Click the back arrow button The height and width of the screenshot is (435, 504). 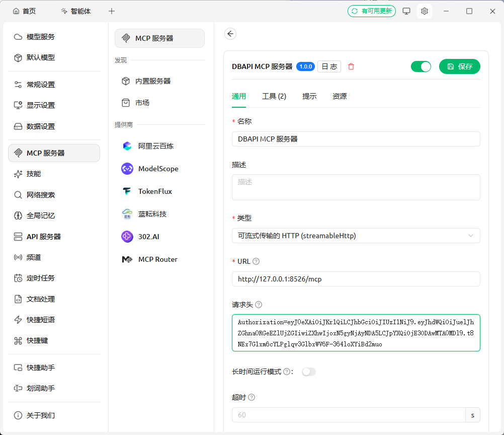(x=230, y=34)
